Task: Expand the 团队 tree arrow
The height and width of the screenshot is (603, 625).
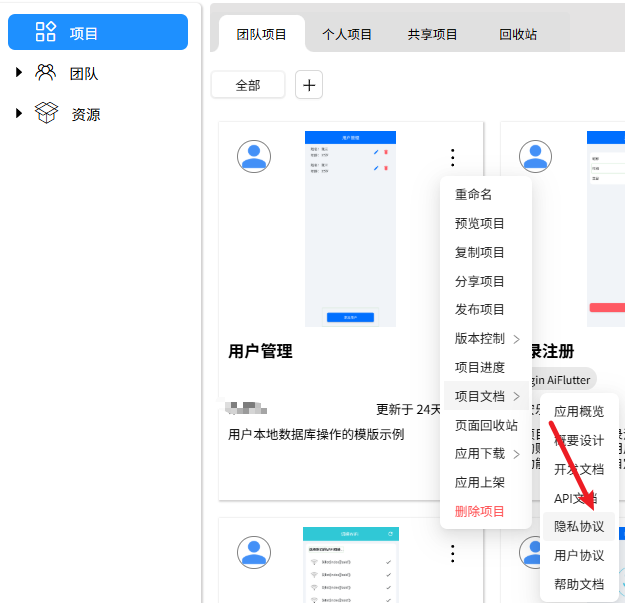Action: pos(18,72)
